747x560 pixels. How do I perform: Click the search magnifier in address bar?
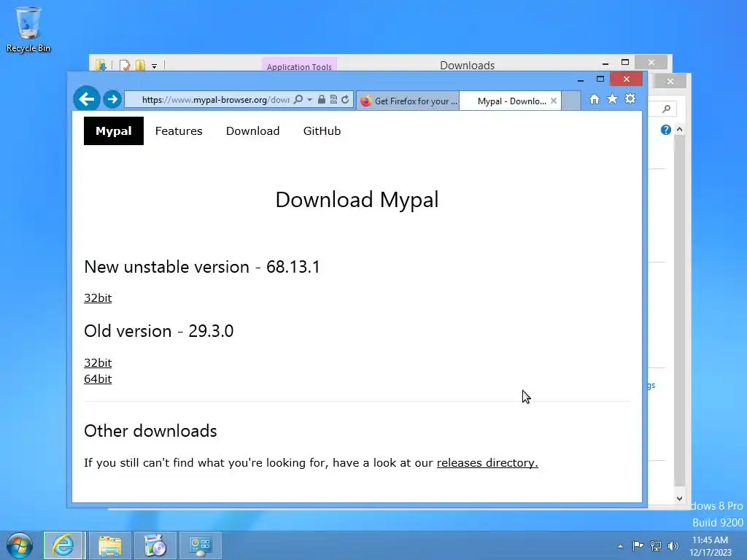[298, 99]
